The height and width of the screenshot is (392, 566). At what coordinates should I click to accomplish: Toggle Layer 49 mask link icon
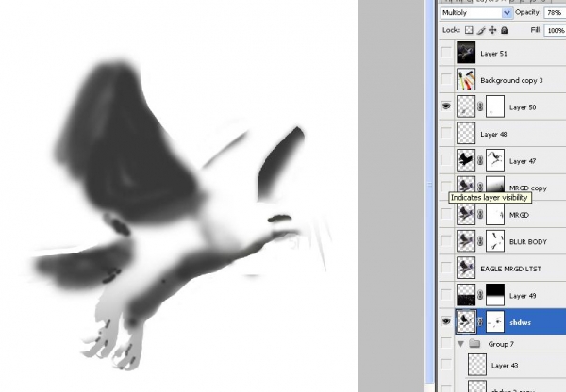[x=480, y=295]
